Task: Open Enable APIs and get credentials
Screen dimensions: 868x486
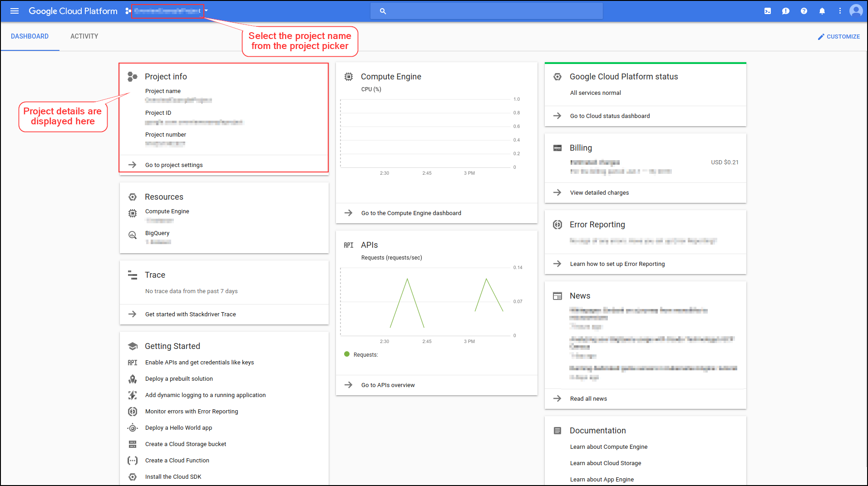Action: pyautogui.click(x=199, y=363)
